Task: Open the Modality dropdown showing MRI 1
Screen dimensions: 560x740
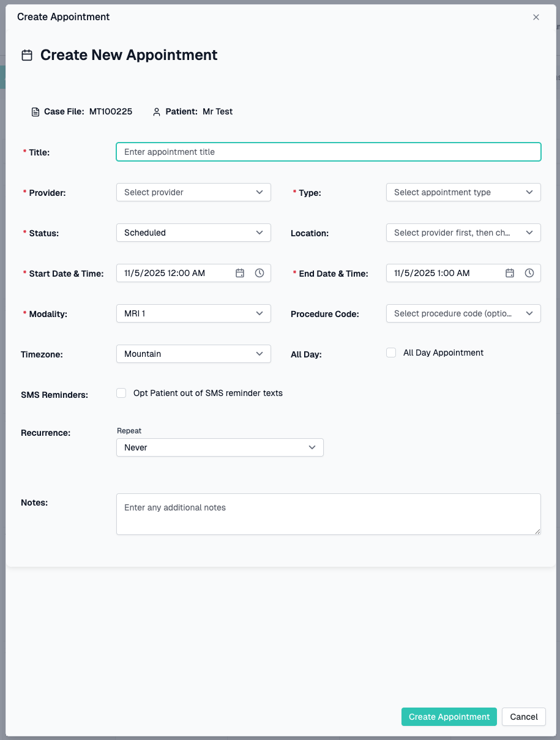Action: pos(193,313)
